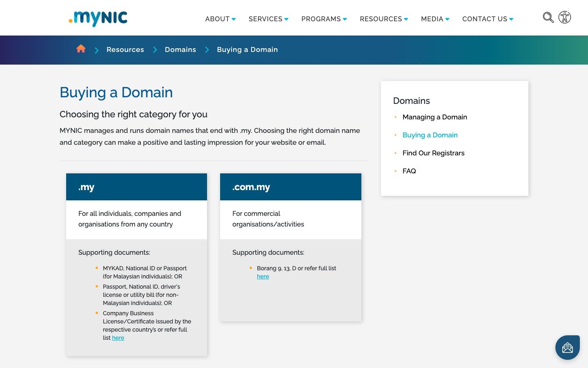Image resolution: width=588 pixels, height=368 pixels.
Task: Open FAQ in Domains sidebar
Action: pyautogui.click(x=409, y=171)
